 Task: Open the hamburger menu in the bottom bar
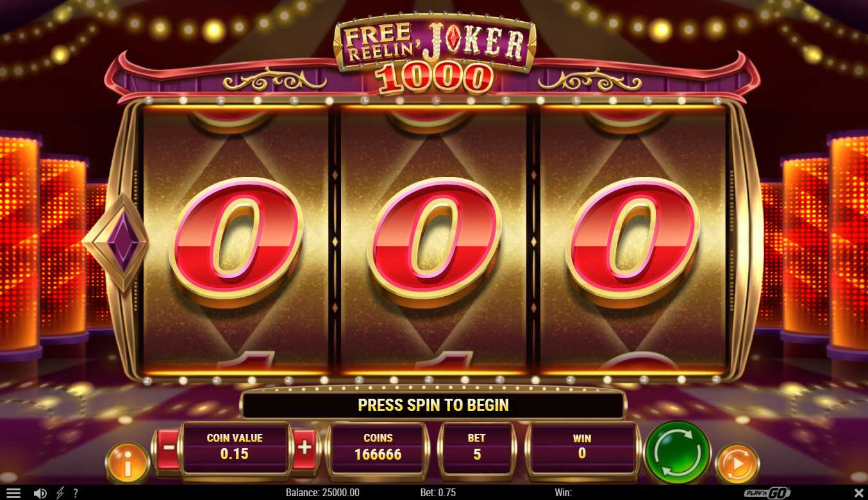click(x=13, y=493)
